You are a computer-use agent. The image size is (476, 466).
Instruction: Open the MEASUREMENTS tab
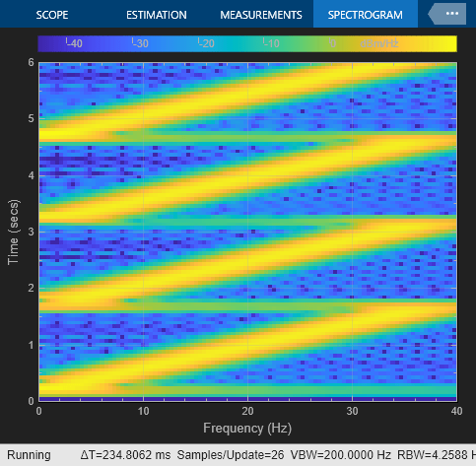pos(261,15)
